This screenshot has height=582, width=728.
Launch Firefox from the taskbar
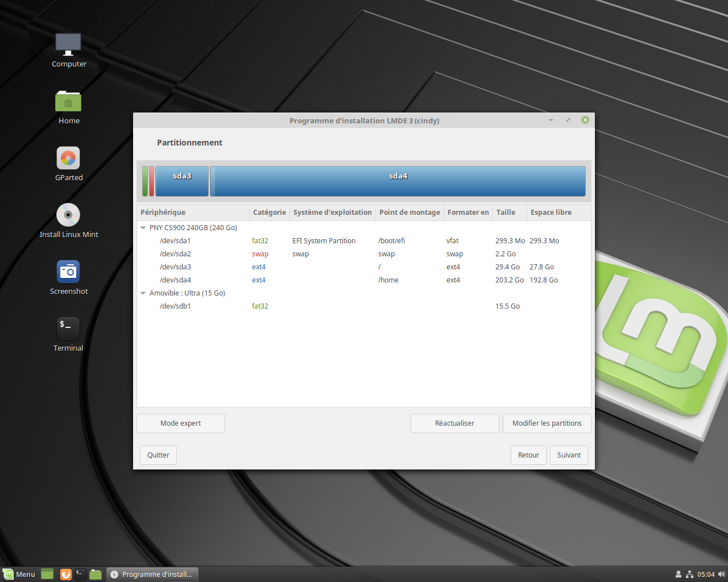(x=66, y=574)
